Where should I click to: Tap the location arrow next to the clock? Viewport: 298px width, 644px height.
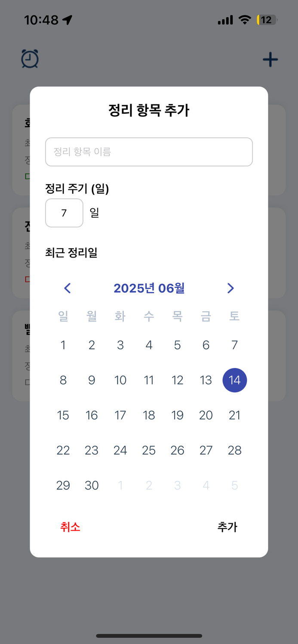(x=66, y=19)
